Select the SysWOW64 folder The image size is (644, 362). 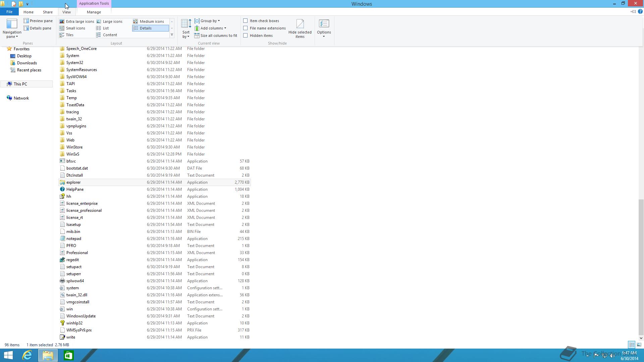tap(155, 77)
